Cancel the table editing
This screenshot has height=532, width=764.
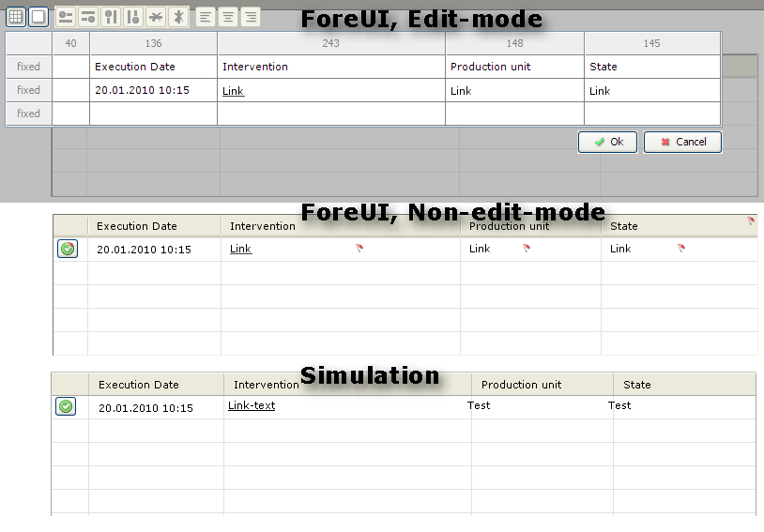(x=682, y=142)
